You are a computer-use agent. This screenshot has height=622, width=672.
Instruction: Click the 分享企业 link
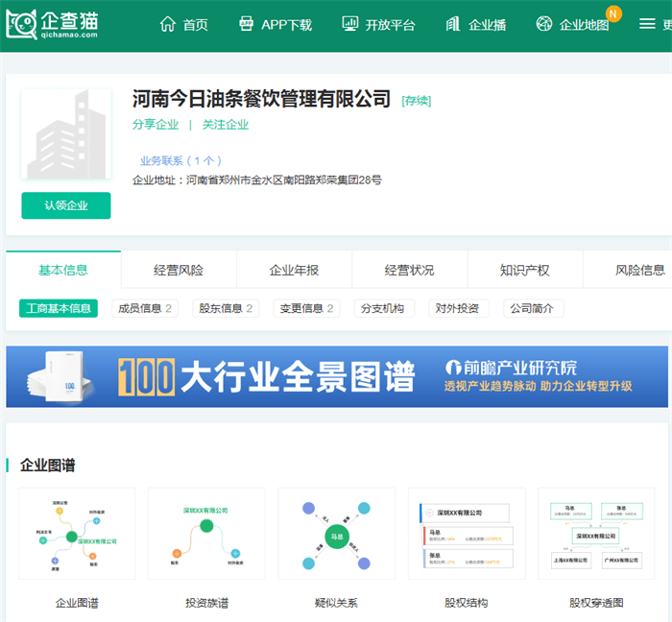156,125
